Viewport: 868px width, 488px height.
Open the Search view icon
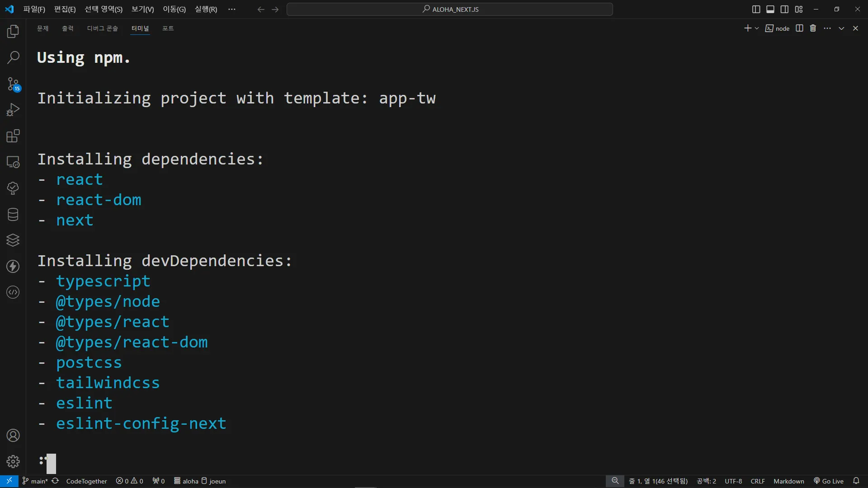tap(13, 57)
